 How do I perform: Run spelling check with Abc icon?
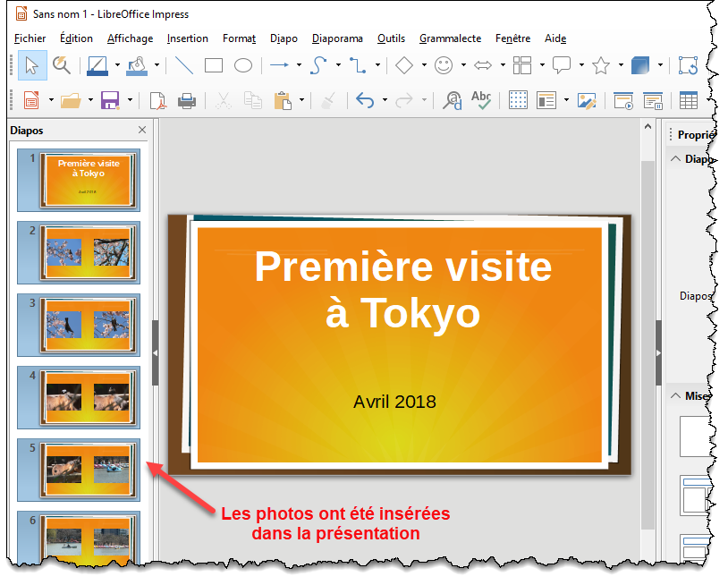(x=481, y=100)
